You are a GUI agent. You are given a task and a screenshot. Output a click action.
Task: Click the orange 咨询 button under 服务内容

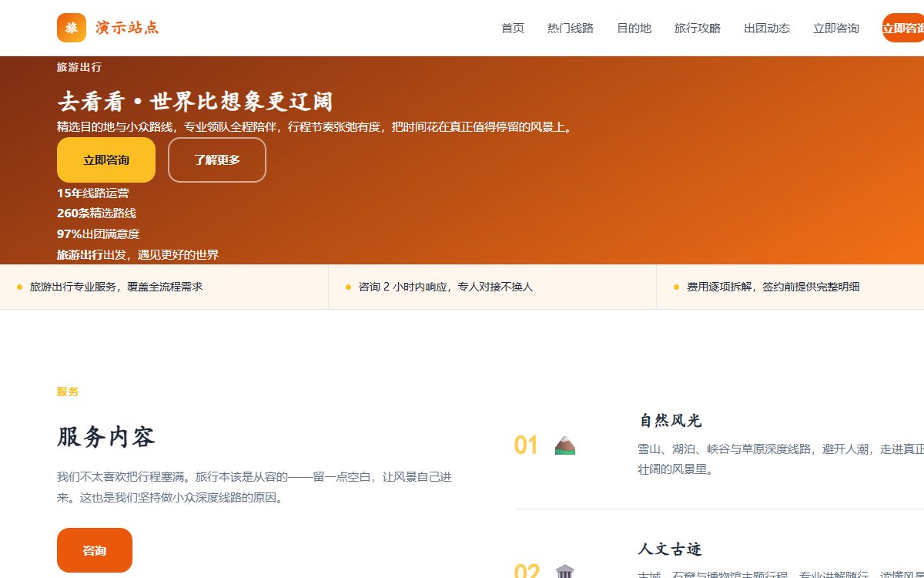click(95, 550)
